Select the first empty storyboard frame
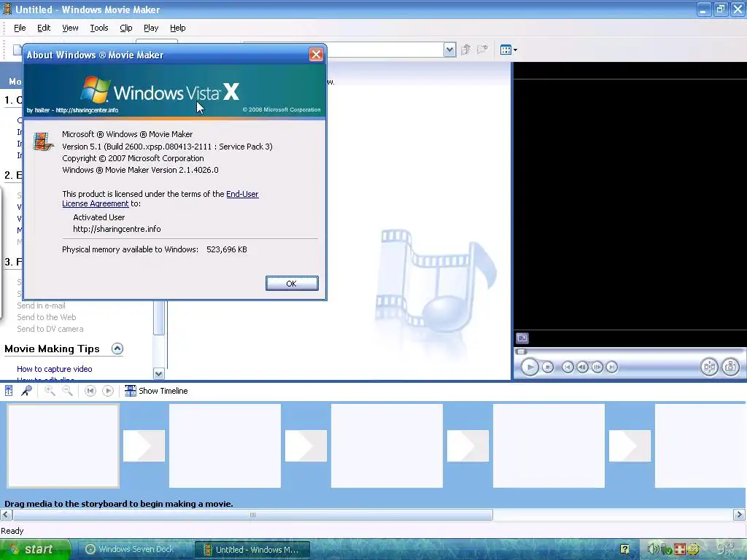Screen dimensions: 747x560 (x=63, y=446)
